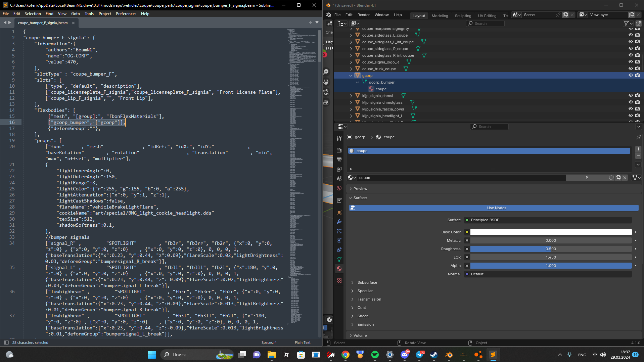Switch orthographic/perspective view grid icon
This screenshot has width=644, height=362.
[x=326, y=102]
